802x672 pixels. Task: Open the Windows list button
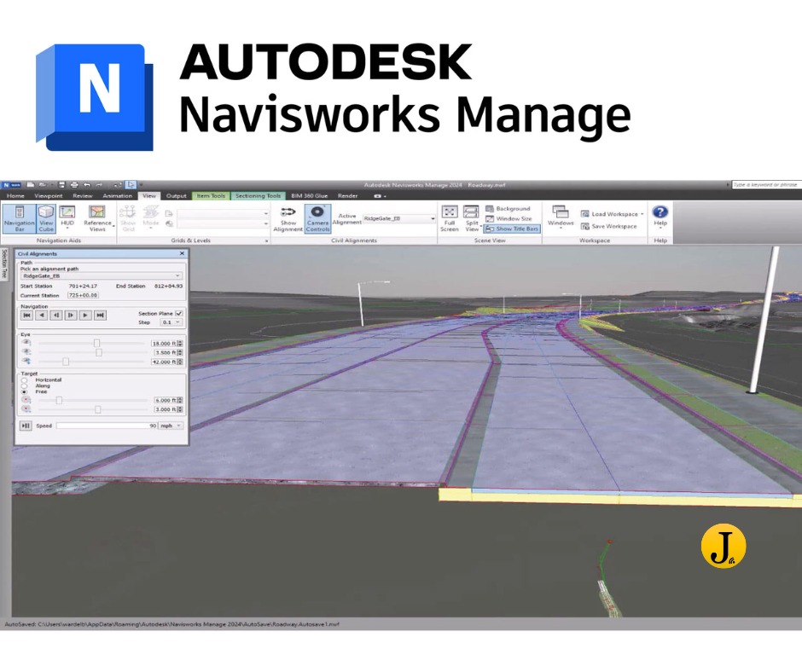[561, 217]
